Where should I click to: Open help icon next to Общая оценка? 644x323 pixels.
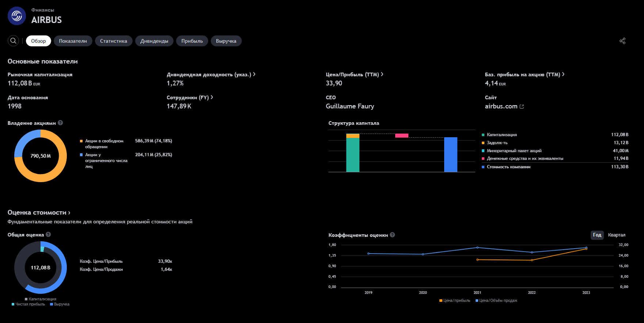48,235
